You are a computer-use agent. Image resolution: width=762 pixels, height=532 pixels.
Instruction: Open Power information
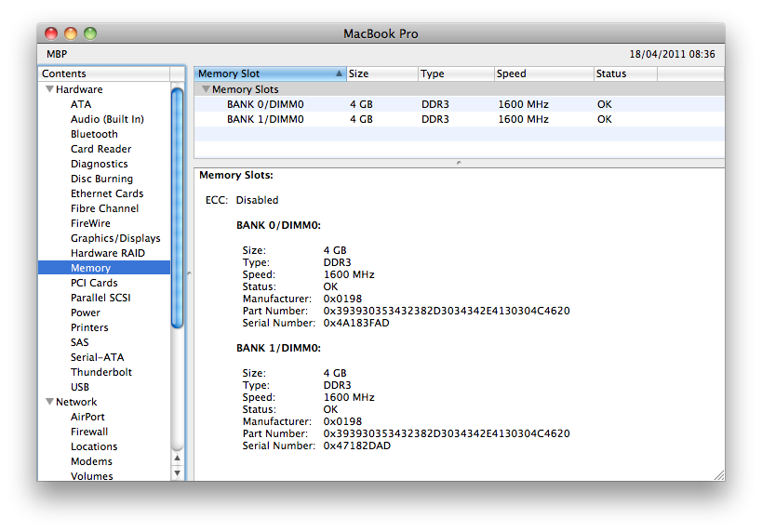pyautogui.click(x=86, y=313)
